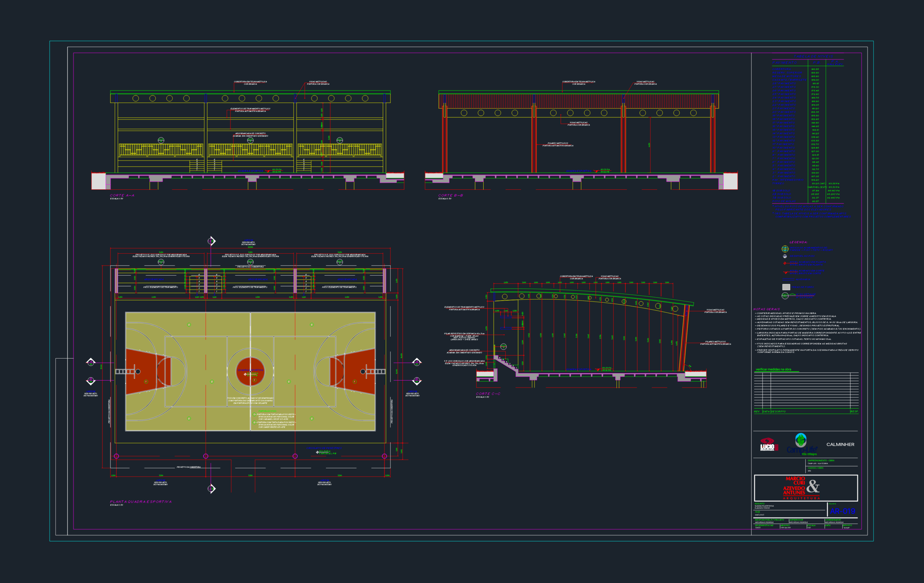Image resolution: width=924 pixels, height=583 pixels.
Task: Click the ELEMENTOS DE TRAVAMENTO METÁLICO note in Corte A-A
Action: [250, 110]
